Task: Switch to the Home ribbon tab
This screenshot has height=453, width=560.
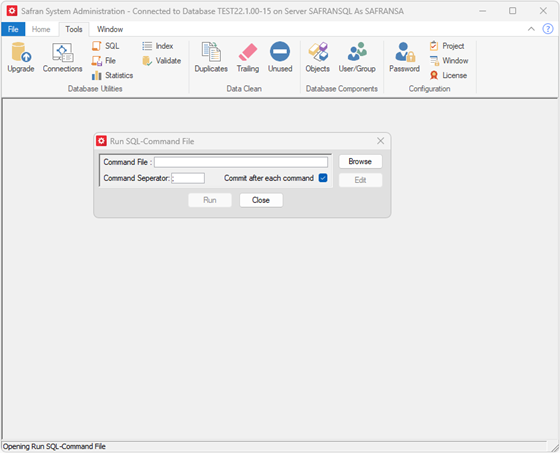Action: (41, 29)
